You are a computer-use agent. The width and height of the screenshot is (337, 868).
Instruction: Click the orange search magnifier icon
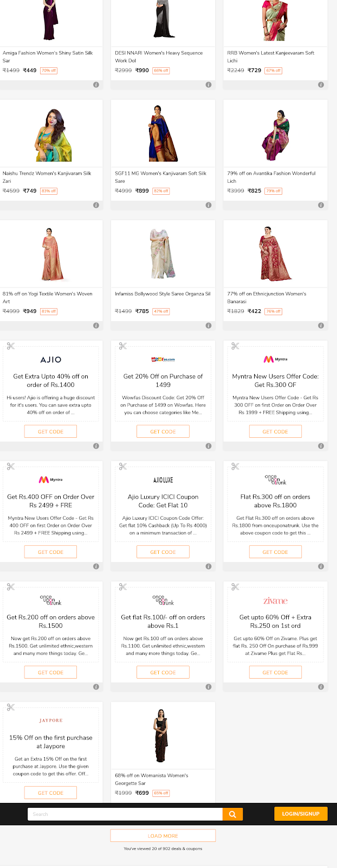[232, 814]
